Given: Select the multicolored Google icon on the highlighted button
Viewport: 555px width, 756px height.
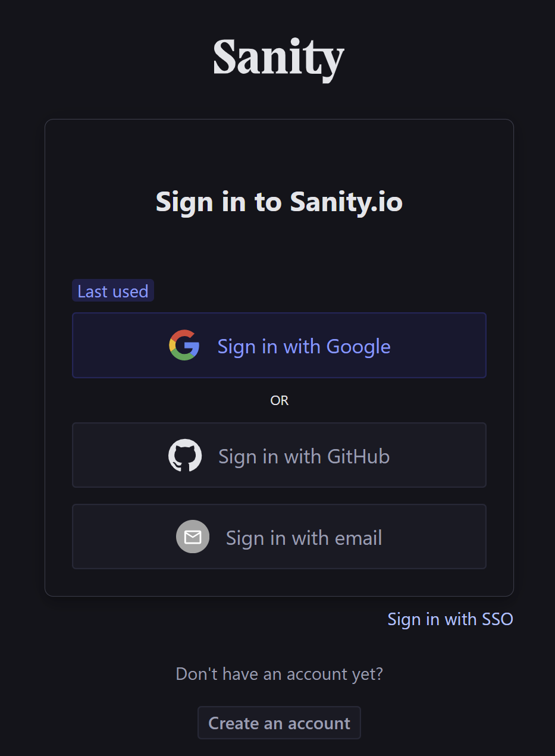Looking at the screenshot, I should click(x=184, y=346).
